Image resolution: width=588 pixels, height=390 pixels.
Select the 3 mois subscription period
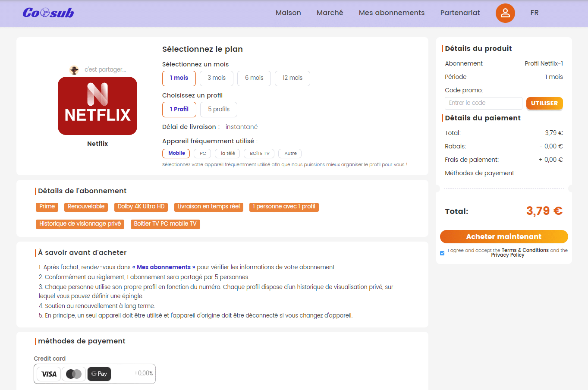[x=217, y=78]
